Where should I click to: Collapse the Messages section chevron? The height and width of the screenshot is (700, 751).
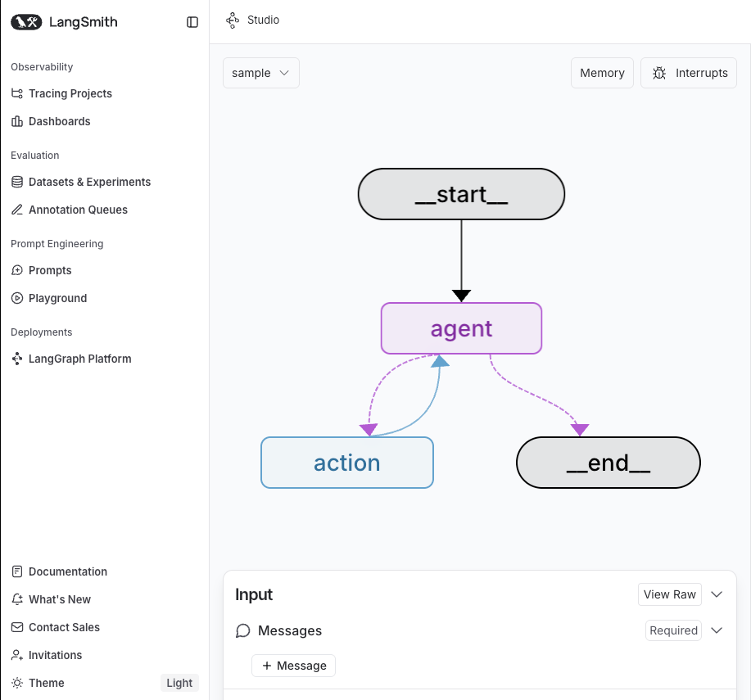pyautogui.click(x=717, y=630)
